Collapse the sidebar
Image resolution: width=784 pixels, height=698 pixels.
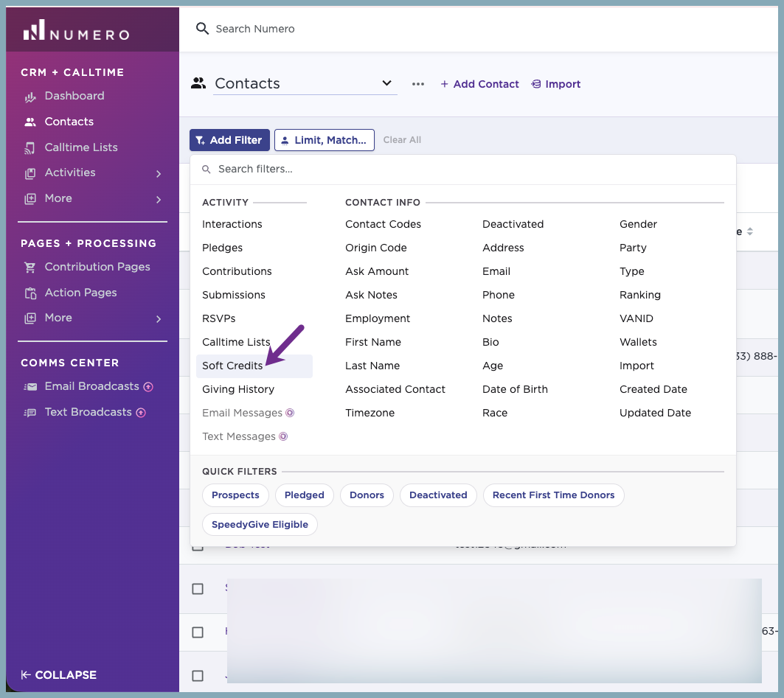58,675
